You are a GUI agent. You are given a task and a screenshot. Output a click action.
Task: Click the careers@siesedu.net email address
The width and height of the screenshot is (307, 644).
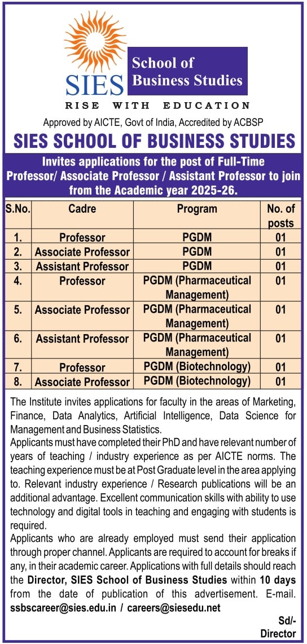[x=174, y=607]
